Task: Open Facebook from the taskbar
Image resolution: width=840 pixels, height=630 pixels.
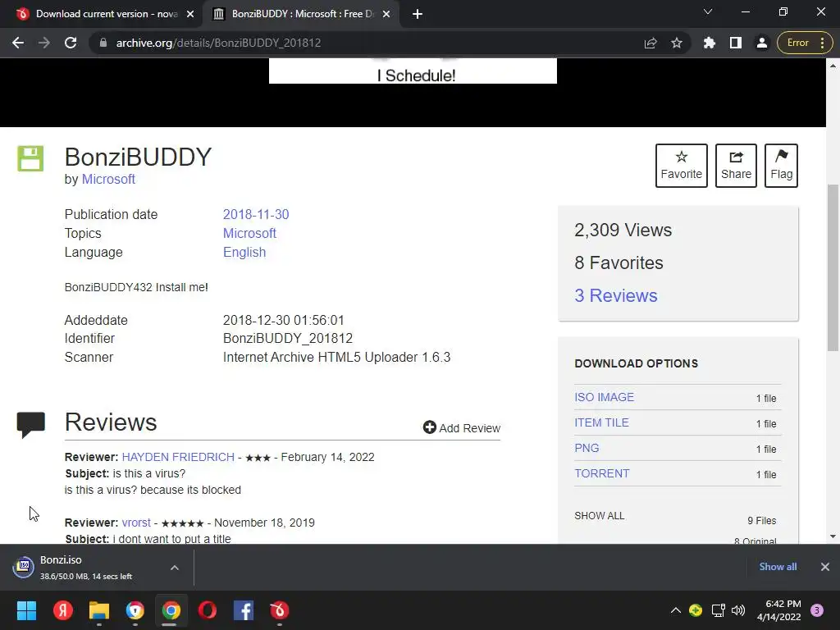Action: 244,610
